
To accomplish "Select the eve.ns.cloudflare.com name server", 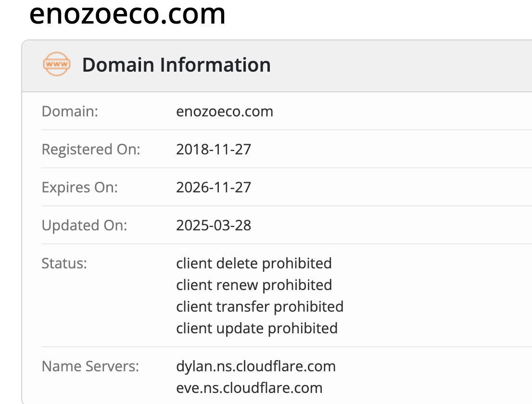I will tap(249, 388).
